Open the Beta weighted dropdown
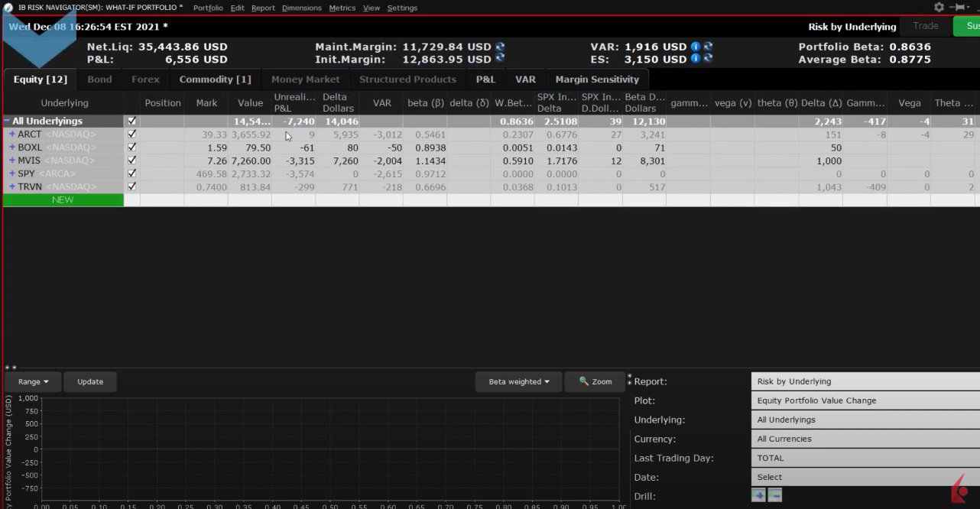Screen dimensions: 980x509 coord(519,382)
